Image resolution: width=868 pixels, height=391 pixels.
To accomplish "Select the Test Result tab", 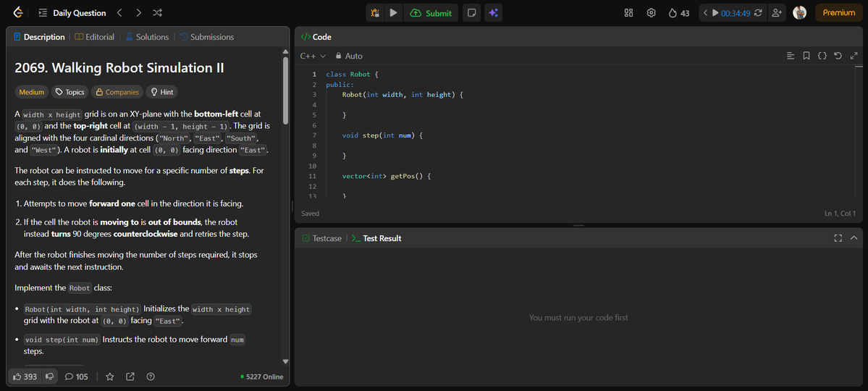I will 377,238.
